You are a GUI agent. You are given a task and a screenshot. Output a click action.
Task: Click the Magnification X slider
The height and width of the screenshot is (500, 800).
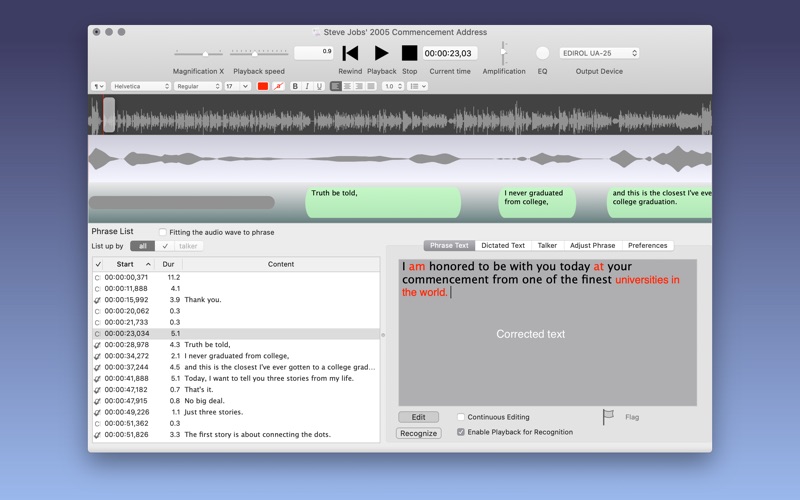198,53
